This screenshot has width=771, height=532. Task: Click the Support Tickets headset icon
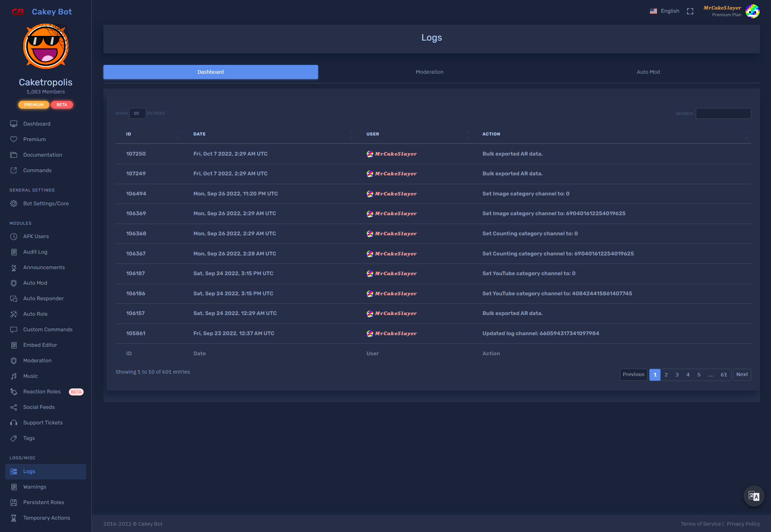[x=14, y=423]
